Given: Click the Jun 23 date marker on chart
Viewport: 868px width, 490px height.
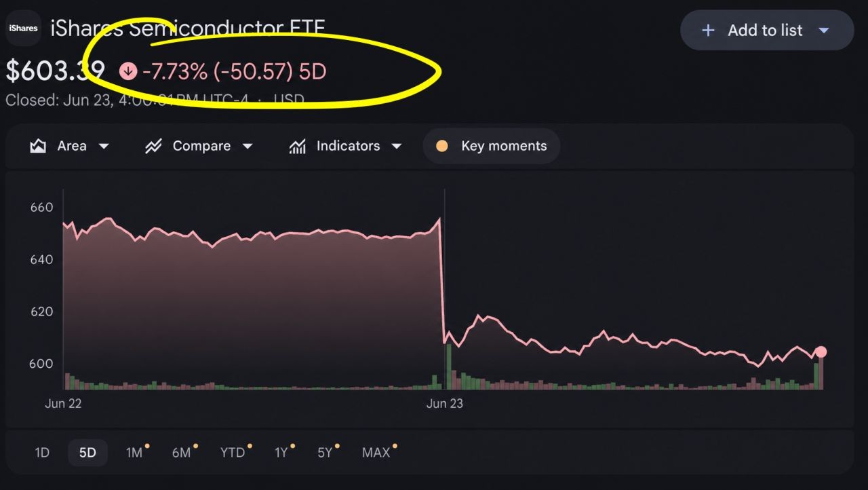Looking at the screenshot, I should coord(445,403).
